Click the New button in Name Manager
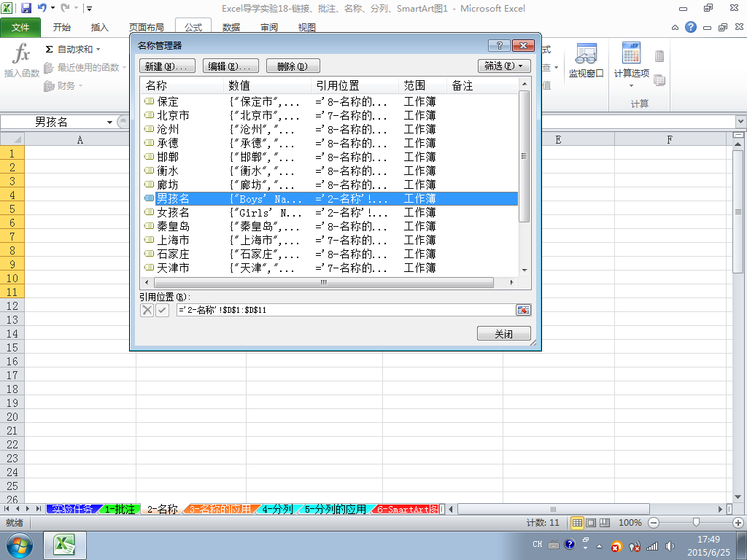The width and height of the screenshot is (747, 560). (x=167, y=66)
